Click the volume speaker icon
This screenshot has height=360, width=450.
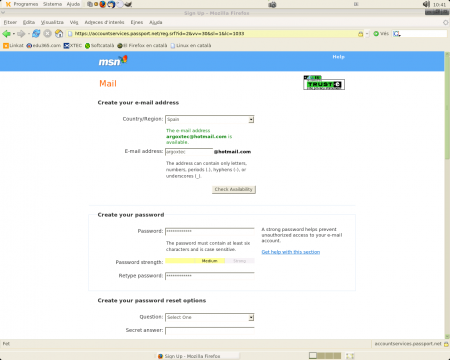[x=426, y=4]
